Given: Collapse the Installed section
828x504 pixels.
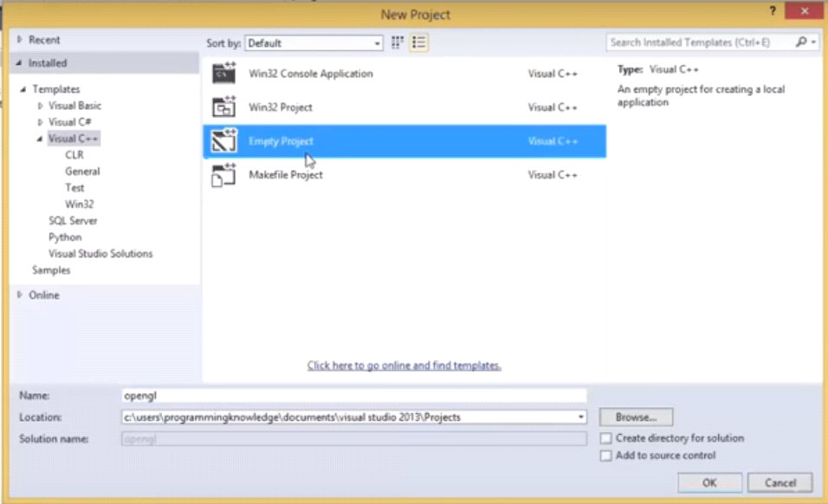Looking at the screenshot, I should tap(20, 63).
